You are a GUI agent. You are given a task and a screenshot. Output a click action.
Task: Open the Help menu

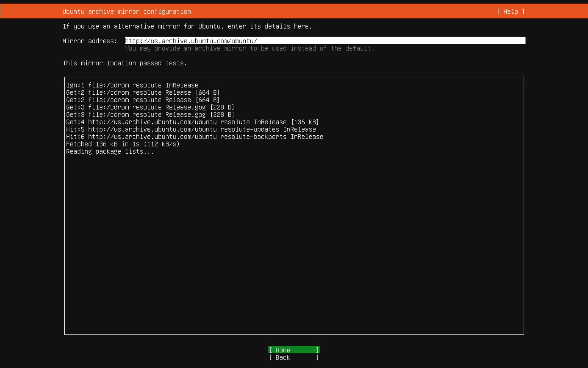(x=510, y=11)
